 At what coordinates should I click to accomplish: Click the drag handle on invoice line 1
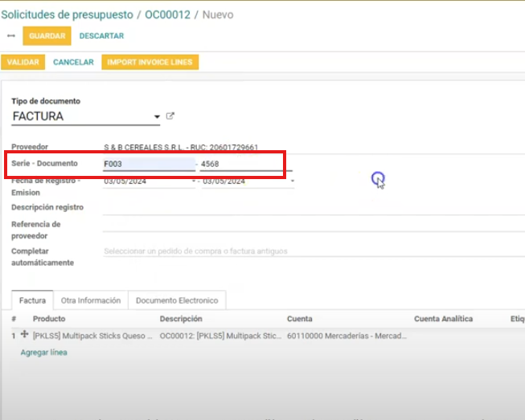pos(23,335)
